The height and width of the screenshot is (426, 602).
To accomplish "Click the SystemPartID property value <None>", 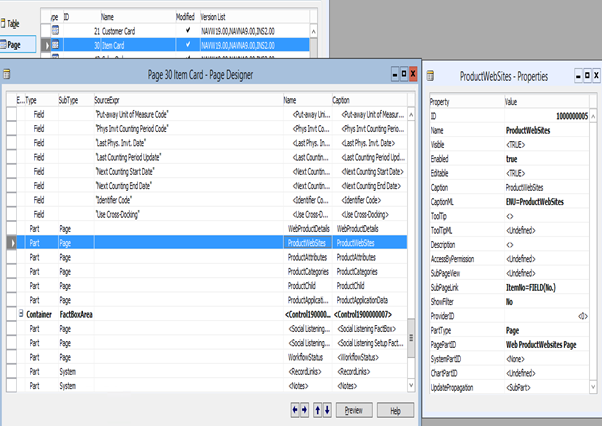I will click(546, 359).
